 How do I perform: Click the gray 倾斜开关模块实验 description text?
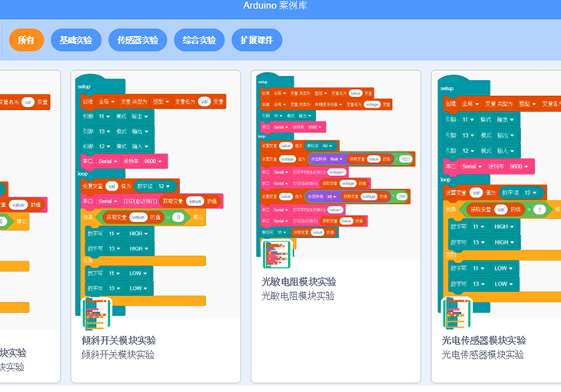point(118,355)
